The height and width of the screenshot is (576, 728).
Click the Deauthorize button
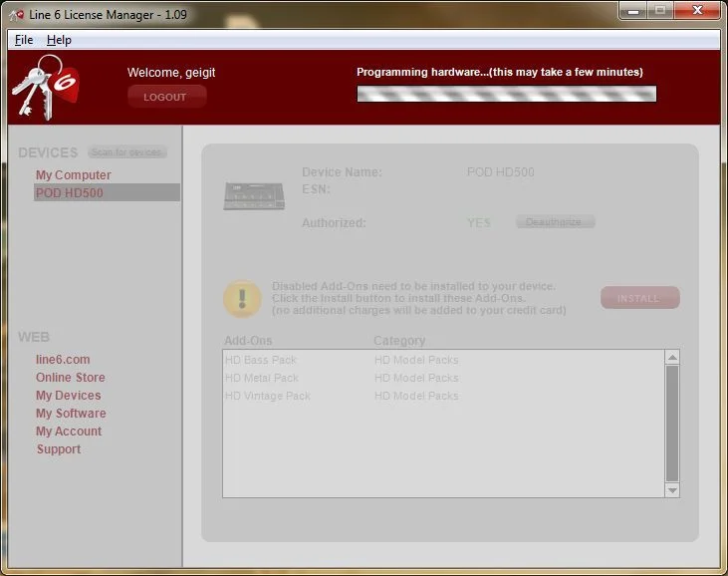pyautogui.click(x=555, y=222)
